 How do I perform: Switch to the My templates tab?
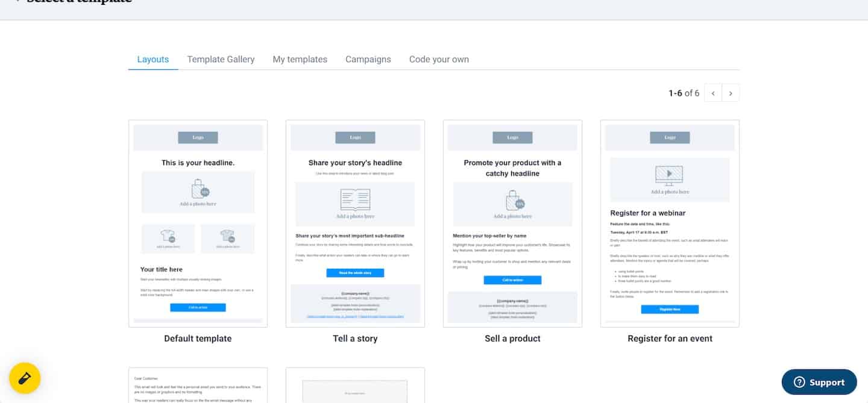[300, 59]
